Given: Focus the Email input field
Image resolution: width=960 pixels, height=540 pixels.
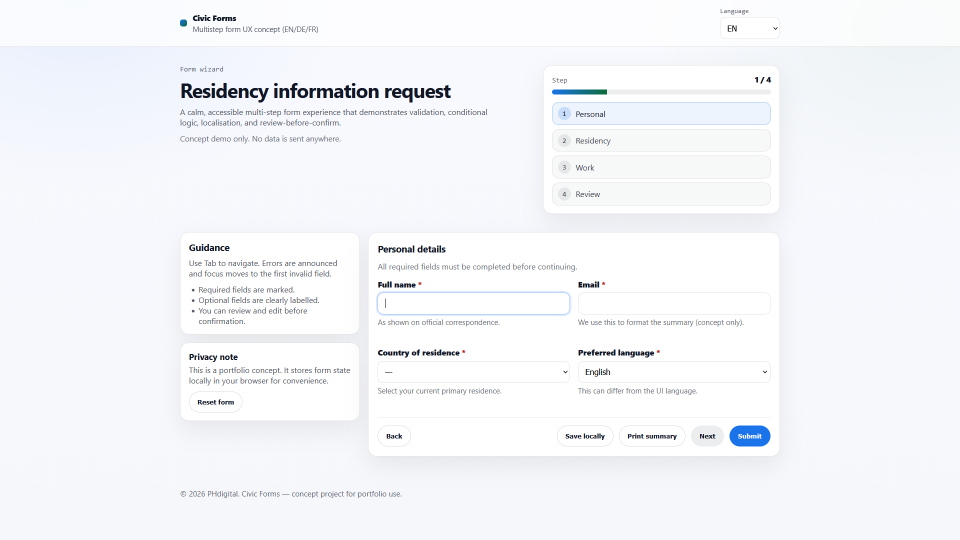Looking at the screenshot, I should [673, 304].
